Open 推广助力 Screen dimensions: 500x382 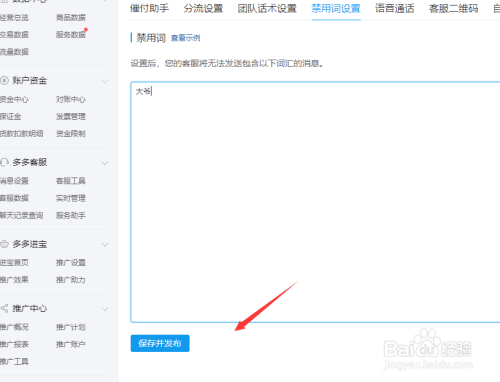coord(71,280)
